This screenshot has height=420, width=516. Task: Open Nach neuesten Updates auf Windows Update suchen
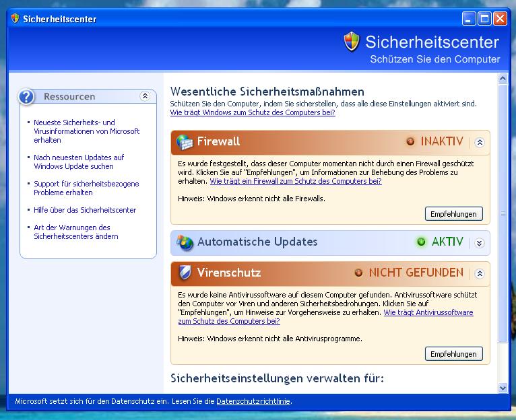click(79, 162)
